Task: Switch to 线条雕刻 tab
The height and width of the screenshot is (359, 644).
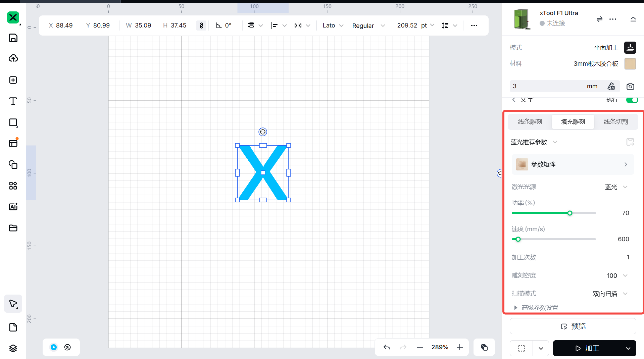Action: coord(530,121)
